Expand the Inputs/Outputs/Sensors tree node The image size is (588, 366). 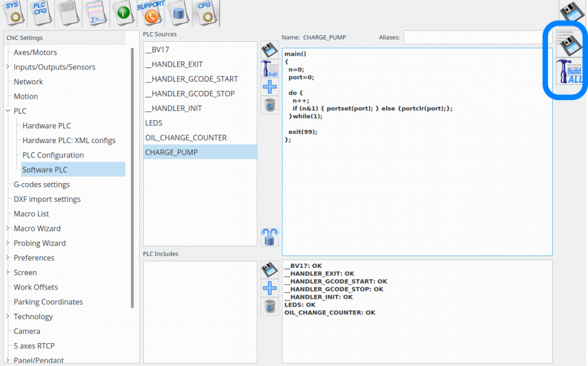[x=8, y=67]
